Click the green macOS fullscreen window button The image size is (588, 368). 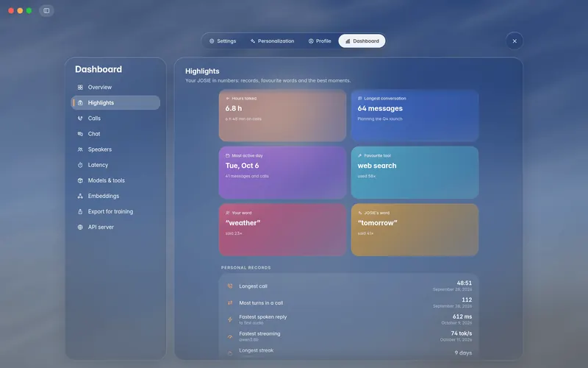(29, 10)
